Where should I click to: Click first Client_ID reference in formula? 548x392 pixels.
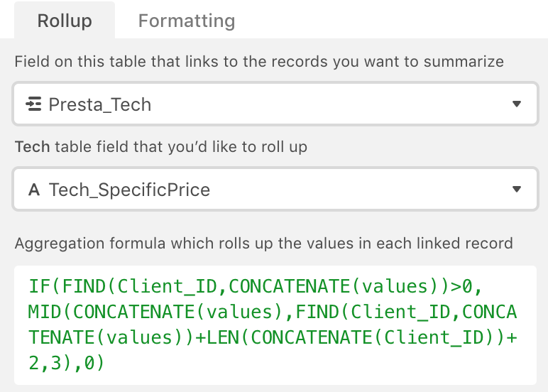[167, 286]
